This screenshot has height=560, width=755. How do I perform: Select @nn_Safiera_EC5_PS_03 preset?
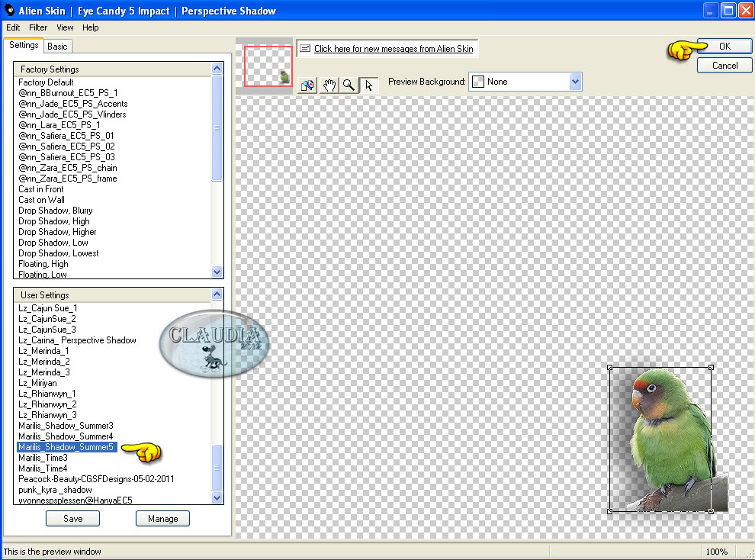tap(66, 157)
